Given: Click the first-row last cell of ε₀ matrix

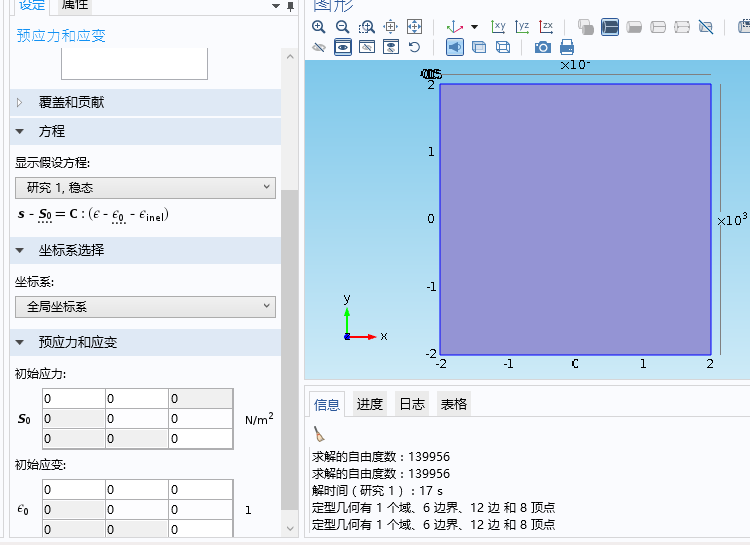Looking at the screenshot, I should point(200,489).
